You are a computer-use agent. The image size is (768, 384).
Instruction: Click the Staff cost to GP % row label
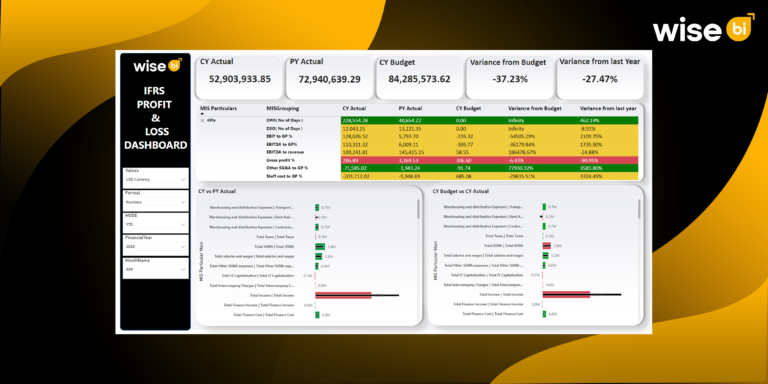284,176
